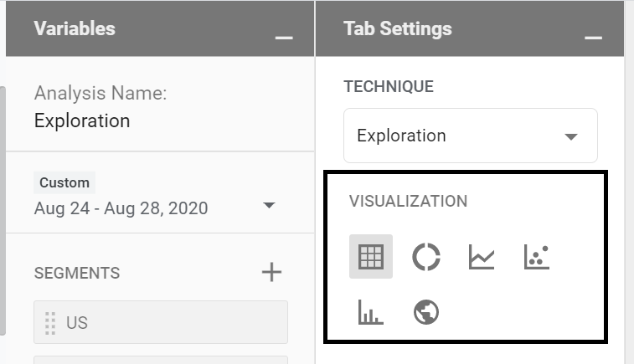Switch to the Line chart visualization

(x=482, y=257)
